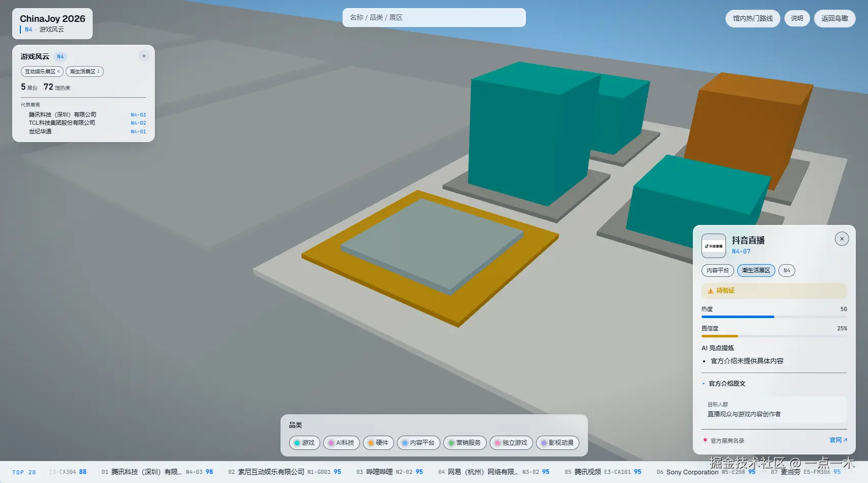This screenshot has width=868, height=483.
Task: Open ticker entry 01 腾讯科技（深圳）
Action: 157,472
